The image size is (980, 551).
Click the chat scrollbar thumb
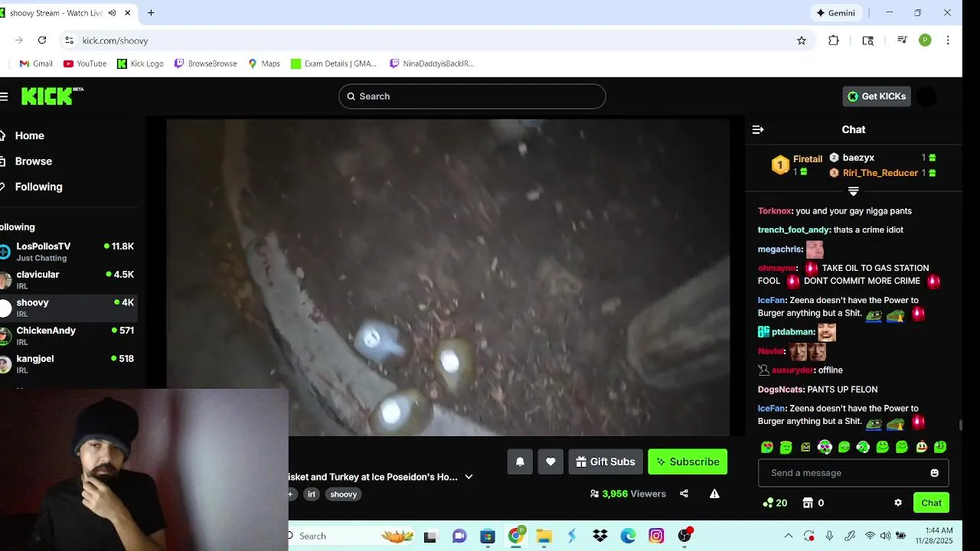960,425
